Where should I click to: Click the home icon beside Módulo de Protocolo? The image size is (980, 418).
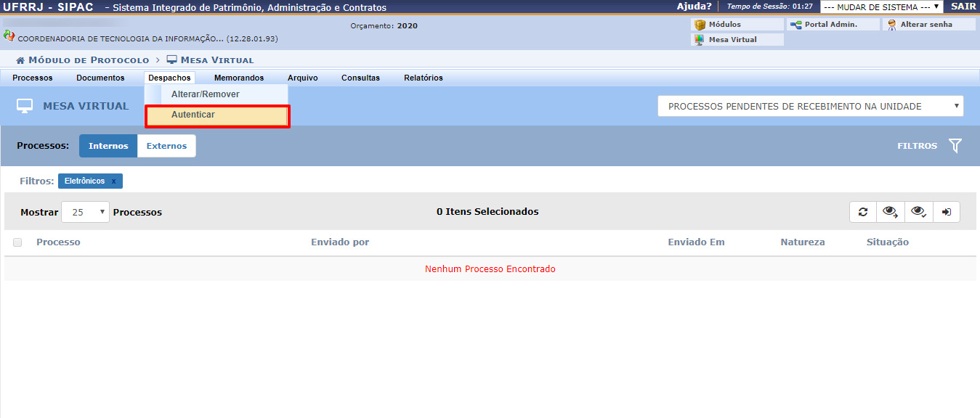(x=20, y=60)
